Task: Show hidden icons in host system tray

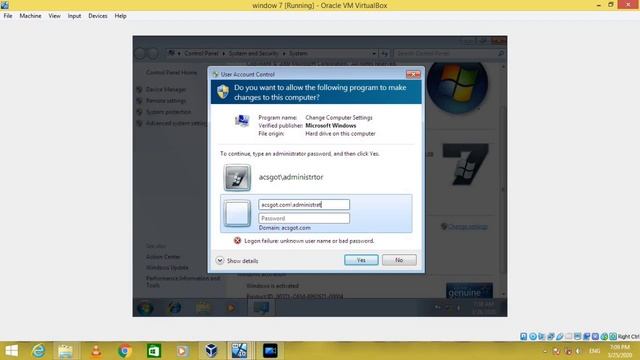Action: (545, 351)
